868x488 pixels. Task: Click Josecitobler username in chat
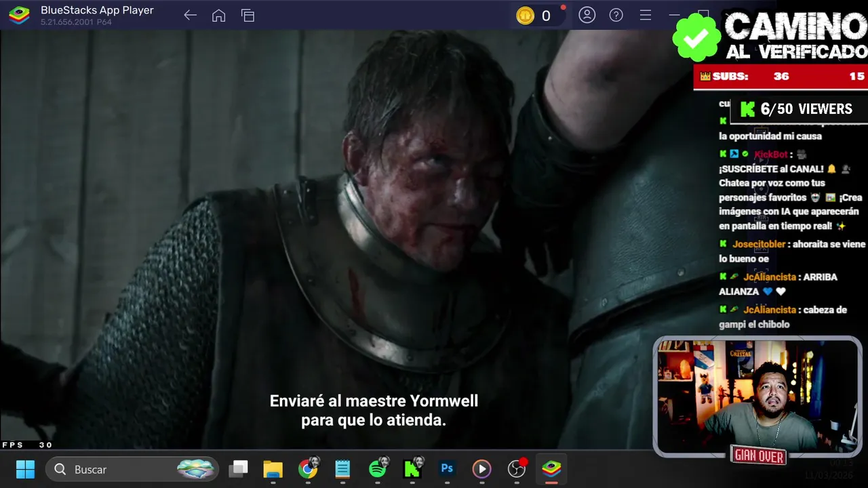(x=759, y=244)
